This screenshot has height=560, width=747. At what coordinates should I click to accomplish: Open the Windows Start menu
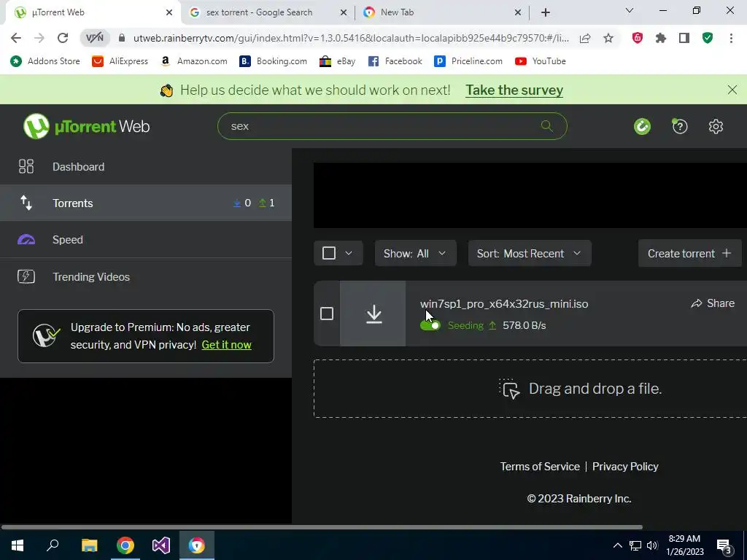(18, 545)
